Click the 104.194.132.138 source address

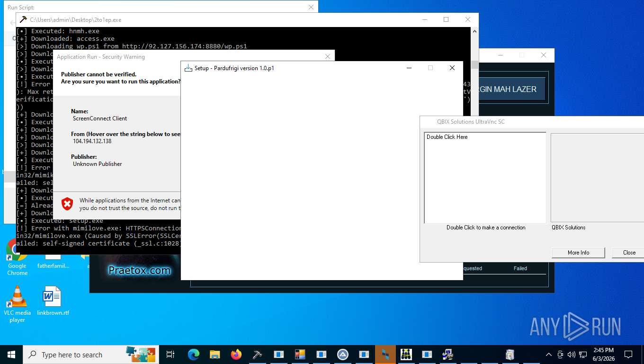coord(92,141)
